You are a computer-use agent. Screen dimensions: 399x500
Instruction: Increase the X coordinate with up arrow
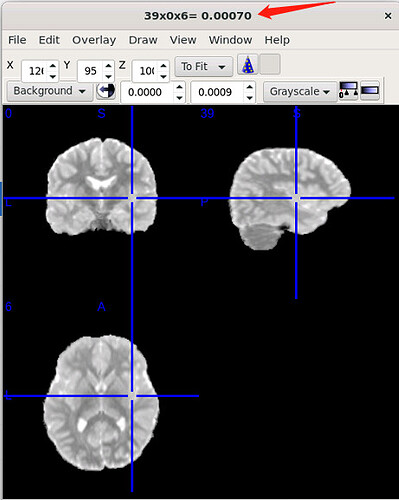(53, 66)
